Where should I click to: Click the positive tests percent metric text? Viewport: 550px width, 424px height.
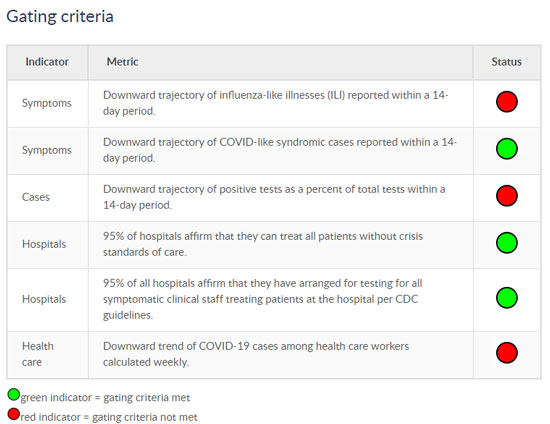pos(274,197)
